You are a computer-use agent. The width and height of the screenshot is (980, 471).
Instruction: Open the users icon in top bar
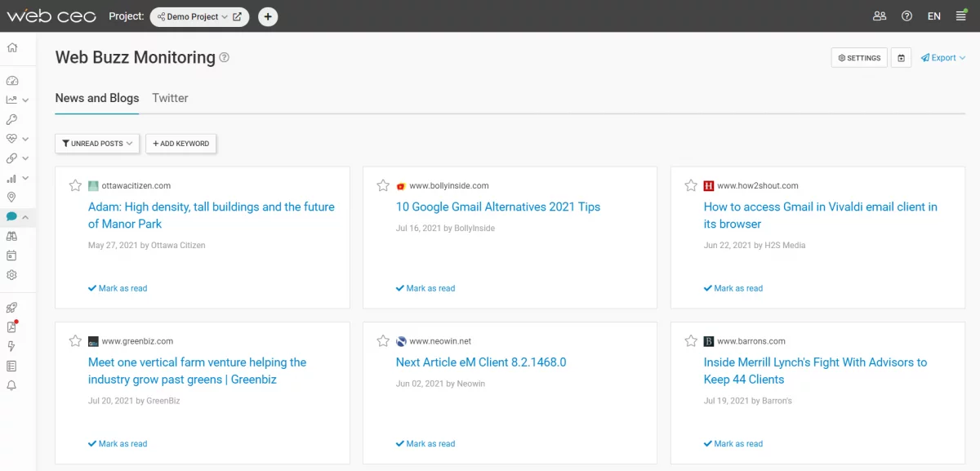(880, 16)
